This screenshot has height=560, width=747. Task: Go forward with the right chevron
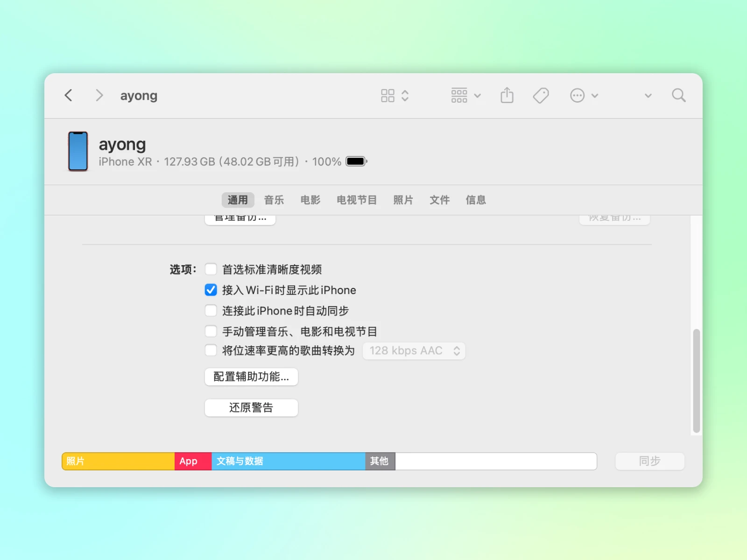click(x=99, y=96)
